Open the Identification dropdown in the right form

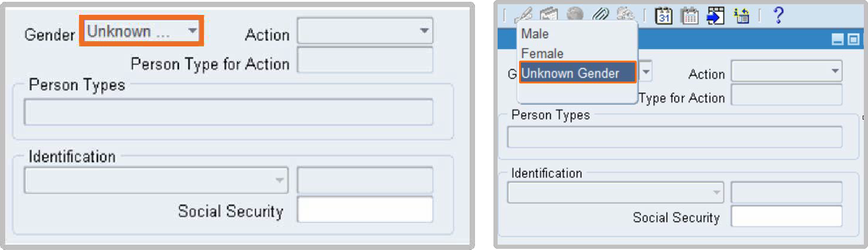615,193
